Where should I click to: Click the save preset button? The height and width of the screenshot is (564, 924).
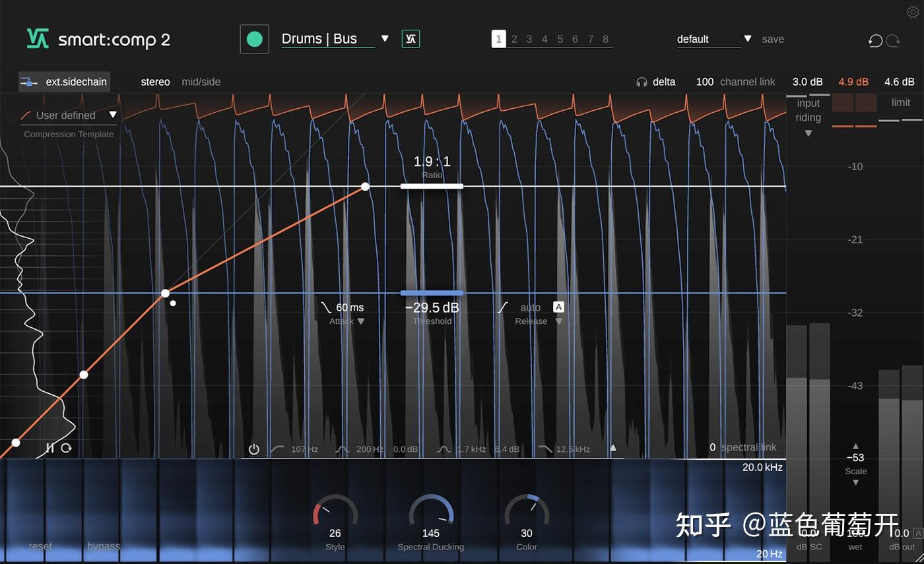pyautogui.click(x=773, y=39)
